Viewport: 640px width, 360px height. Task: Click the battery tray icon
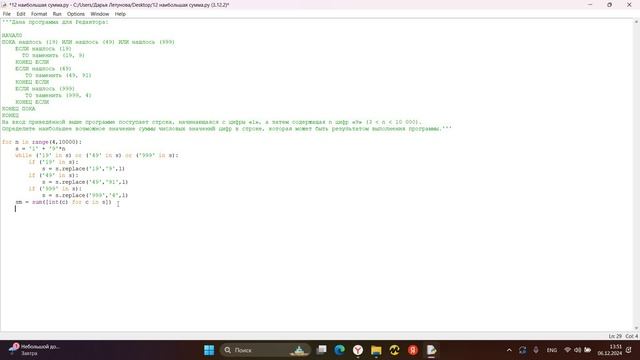click(x=588, y=350)
